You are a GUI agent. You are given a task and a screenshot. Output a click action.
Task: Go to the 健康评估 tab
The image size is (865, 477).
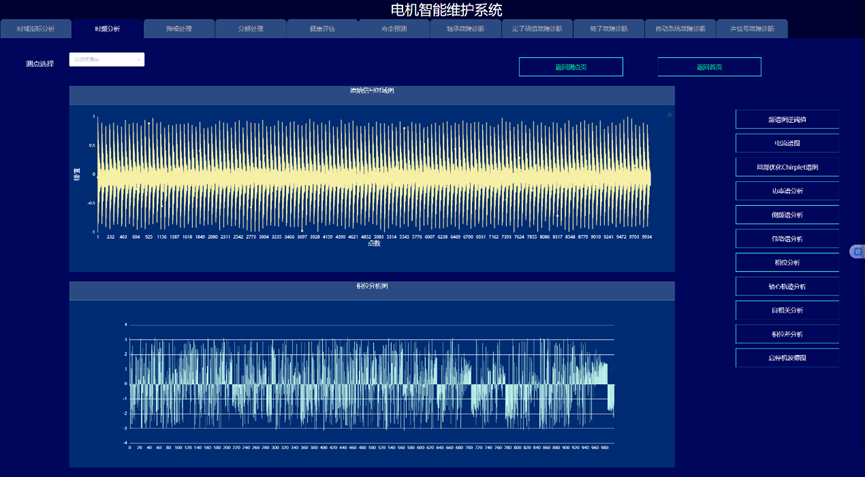(322, 29)
